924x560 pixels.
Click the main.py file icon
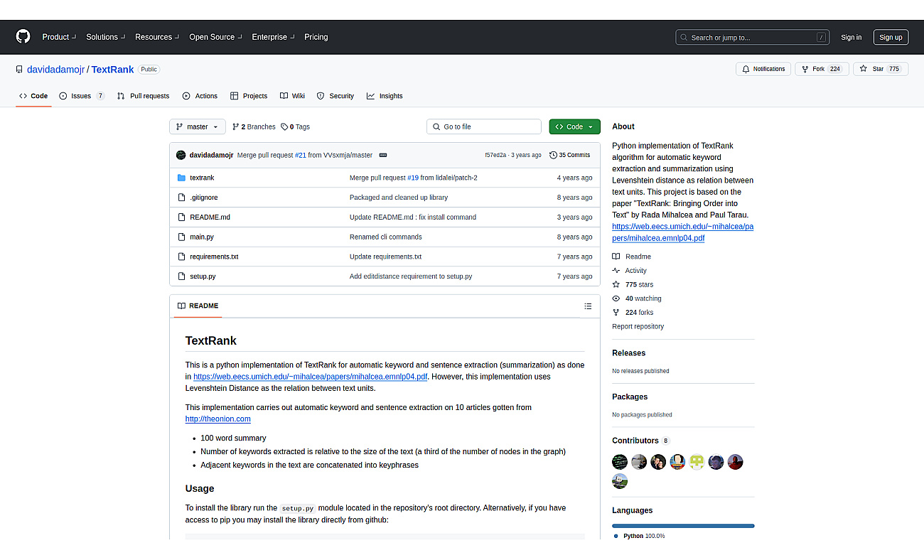pos(181,237)
